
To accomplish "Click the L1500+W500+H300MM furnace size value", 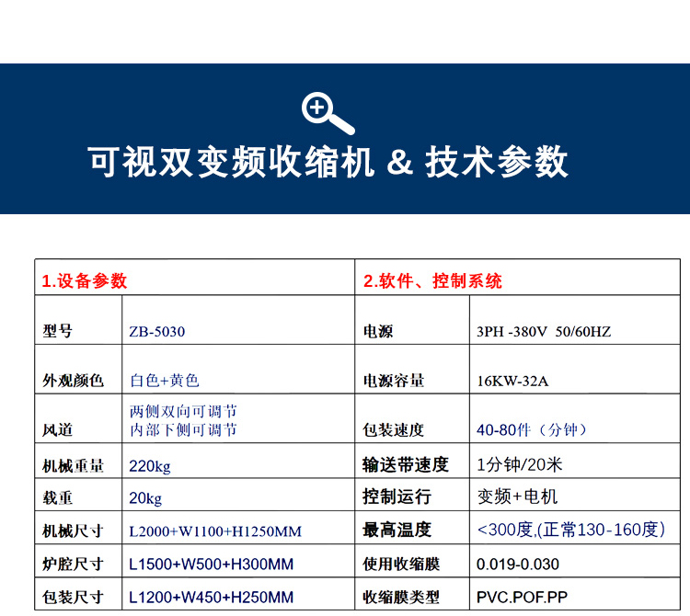I will (x=211, y=564).
